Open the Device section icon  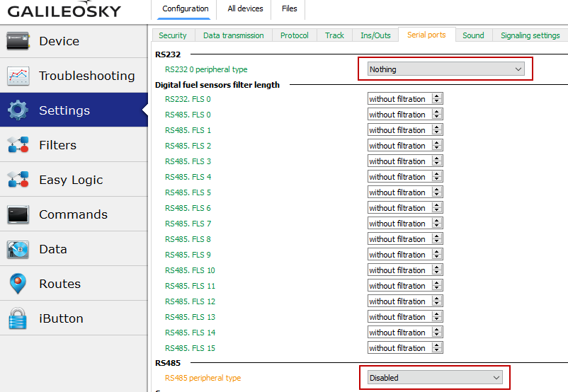click(18, 41)
